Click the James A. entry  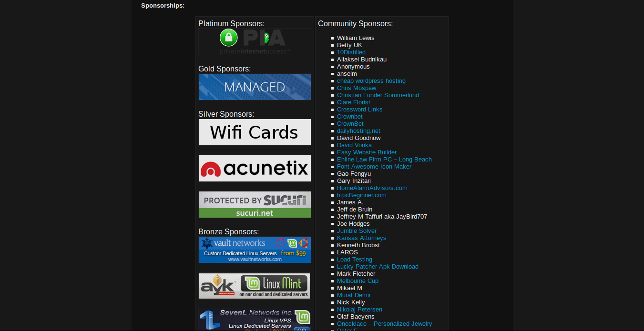point(350,202)
